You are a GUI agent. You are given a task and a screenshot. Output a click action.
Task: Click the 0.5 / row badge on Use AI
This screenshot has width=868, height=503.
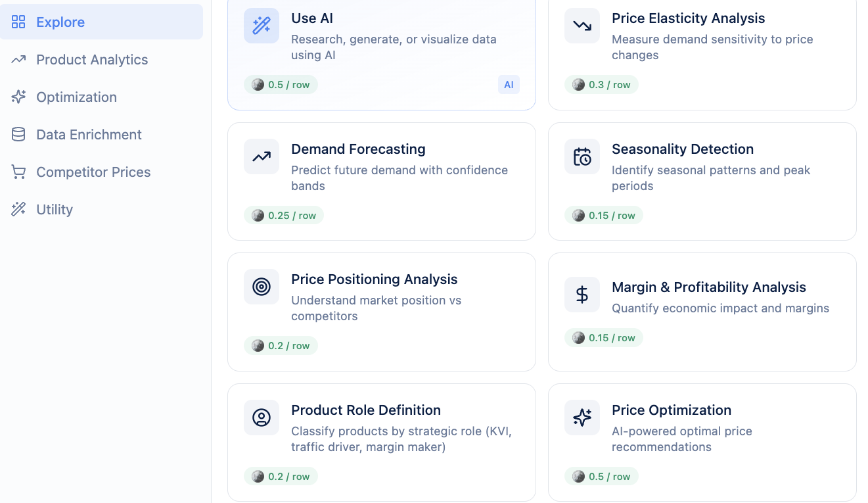point(281,84)
